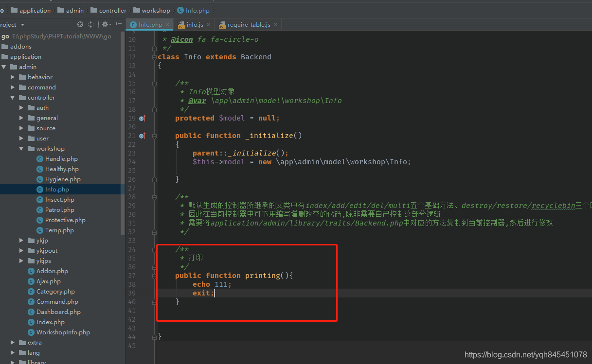Screen dimensions: 592x364
Task: Switch to the info.js tab
Action: pyautogui.click(x=195, y=25)
